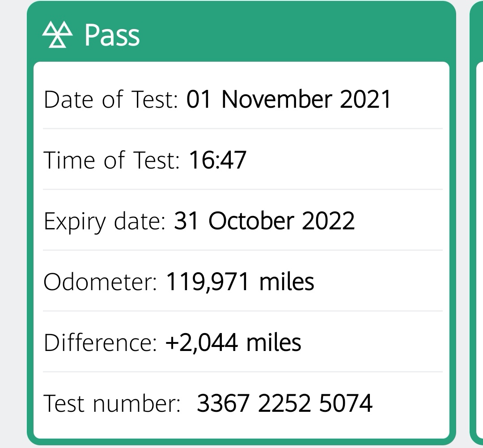Select the 5074 test number group
Screen dimensions: 483x448
[x=346, y=403]
